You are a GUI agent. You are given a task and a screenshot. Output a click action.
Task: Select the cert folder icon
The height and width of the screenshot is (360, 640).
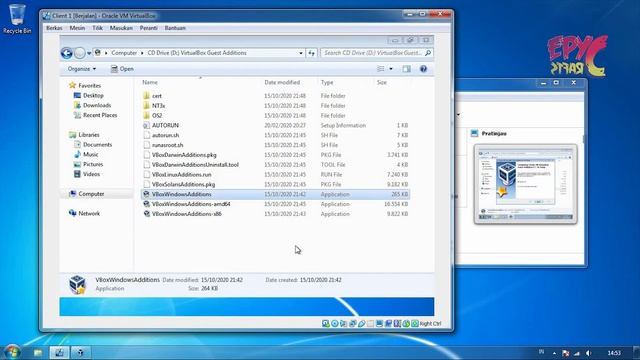(147, 96)
